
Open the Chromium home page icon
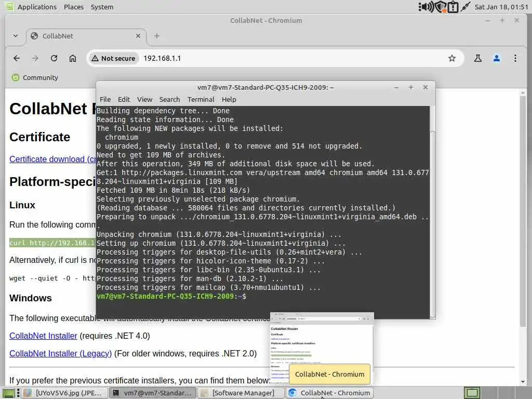pos(73,58)
